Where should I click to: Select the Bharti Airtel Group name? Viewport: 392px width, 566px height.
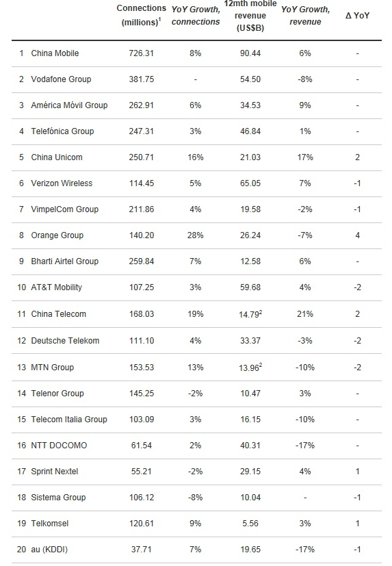pos(64,261)
